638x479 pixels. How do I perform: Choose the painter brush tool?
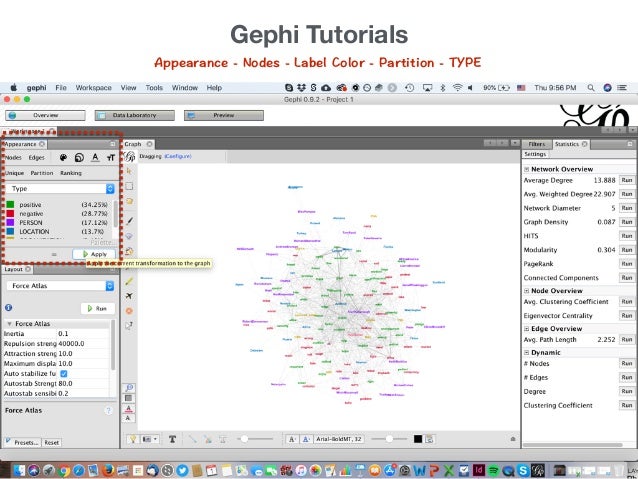click(129, 221)
